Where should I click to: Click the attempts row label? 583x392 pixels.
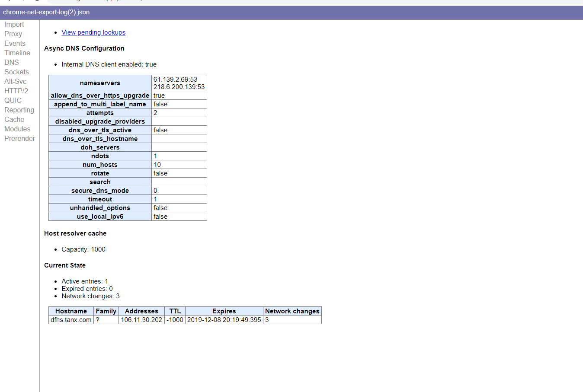tap(100, 113)
